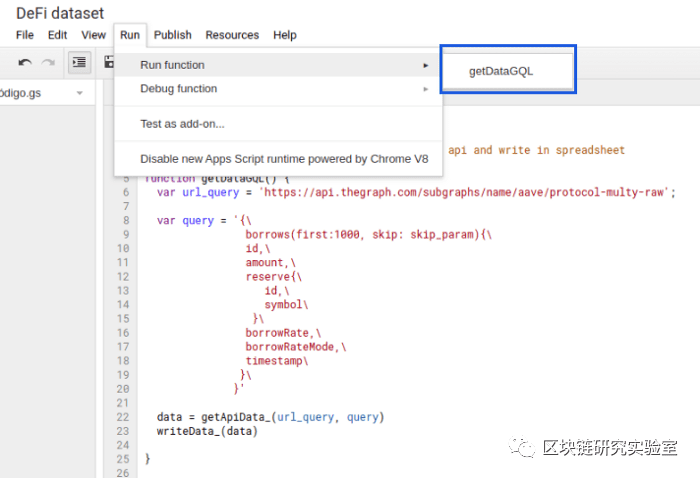
Task: Open the Edit menu
Action: coord(57,35)
